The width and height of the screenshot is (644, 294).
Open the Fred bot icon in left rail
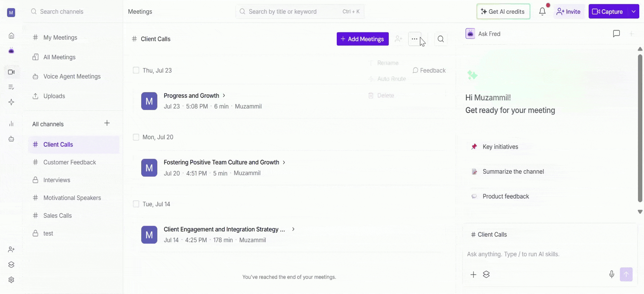point(11,51)
